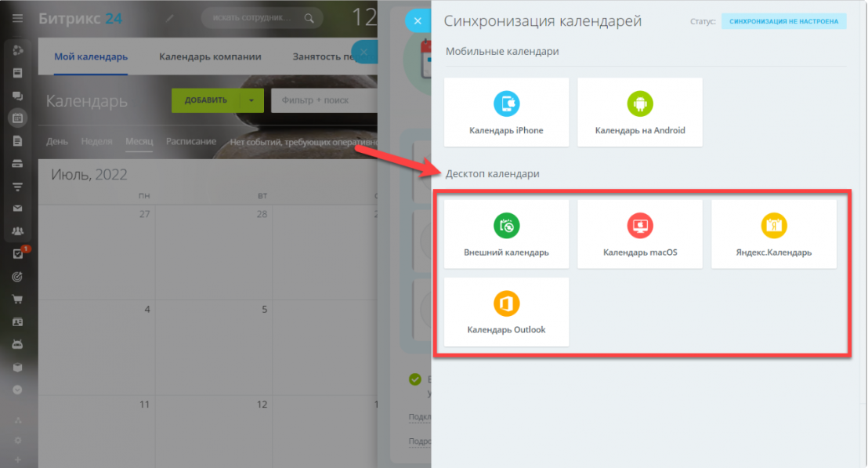
Task: Click the СИНХРОНИЗАЦИЯ НЕ НАСТРОЕНА status badge
Action: (784, 21)
